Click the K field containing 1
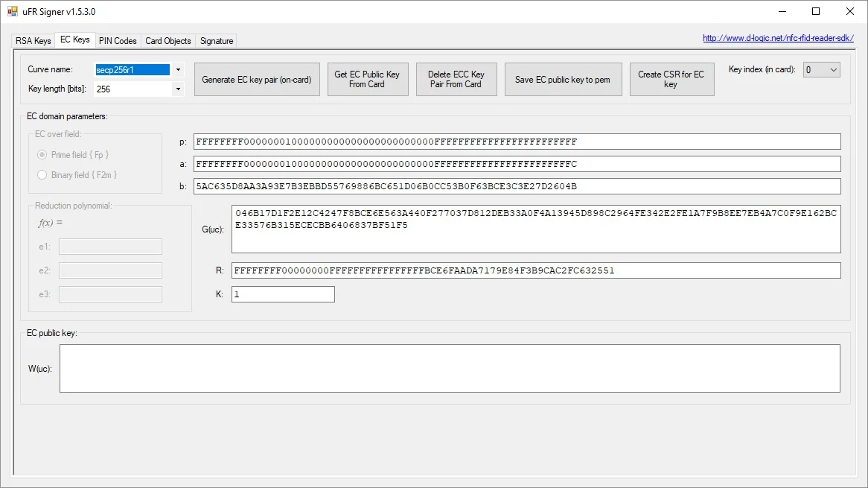Screen dimensions: 868x488 click(x=283, y=294)
